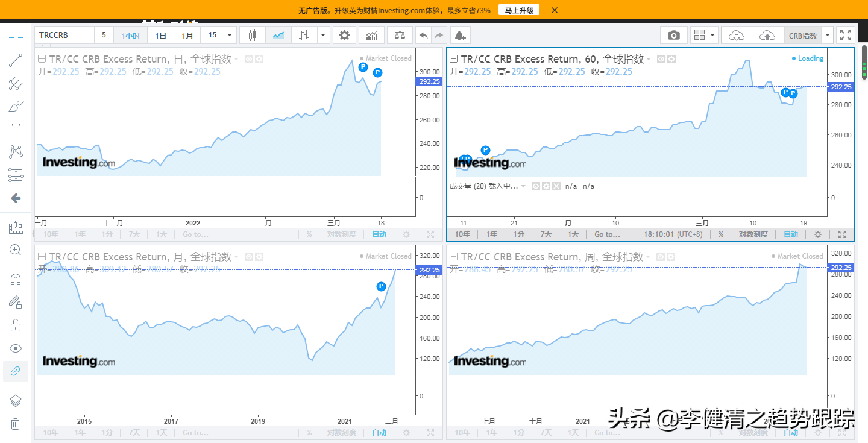This screenshot has height=443, width=868.
Task: Expand the chart style dropdown
Action: pos(324,35)
